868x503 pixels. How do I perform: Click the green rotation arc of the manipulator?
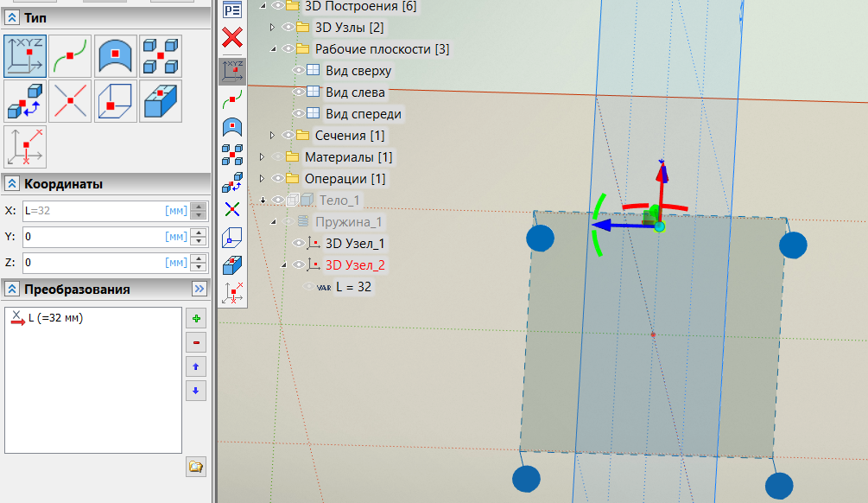[598, 226]
